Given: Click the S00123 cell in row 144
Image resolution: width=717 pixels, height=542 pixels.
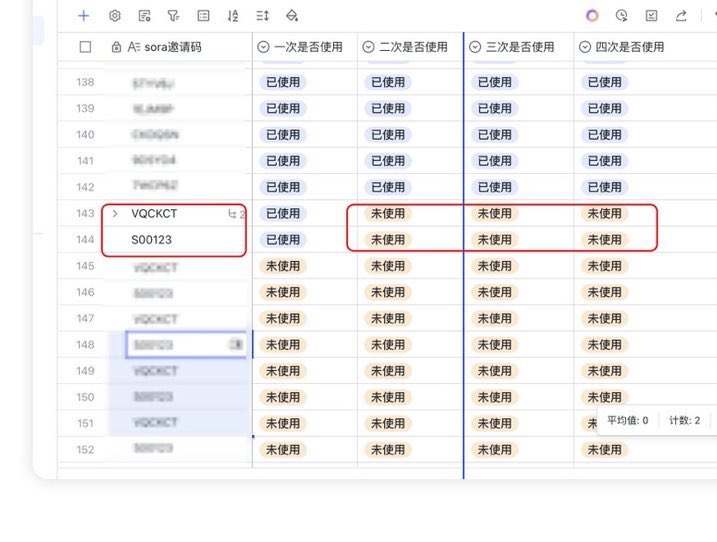Looking at the screenshot, I should click(151, 240).
